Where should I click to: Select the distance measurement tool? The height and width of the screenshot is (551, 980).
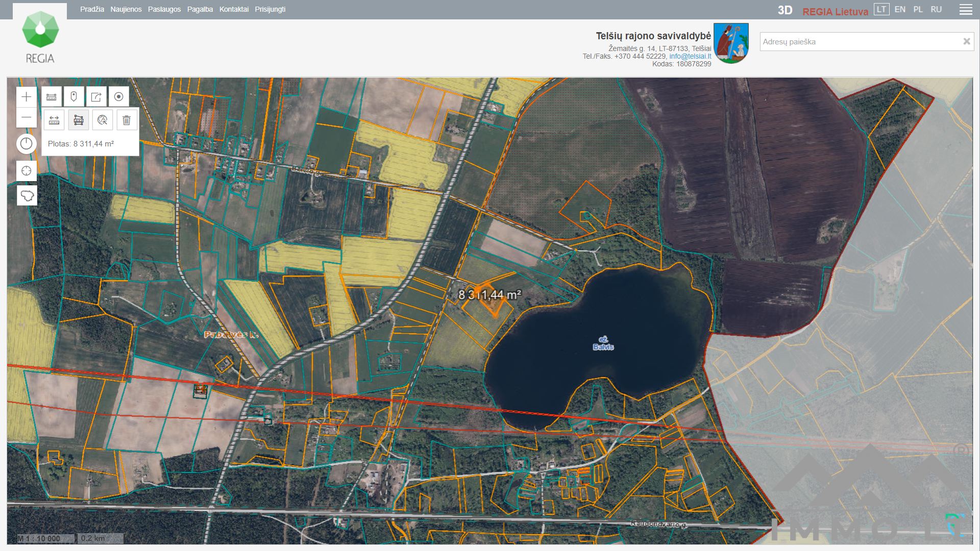[x=54, y=120]
